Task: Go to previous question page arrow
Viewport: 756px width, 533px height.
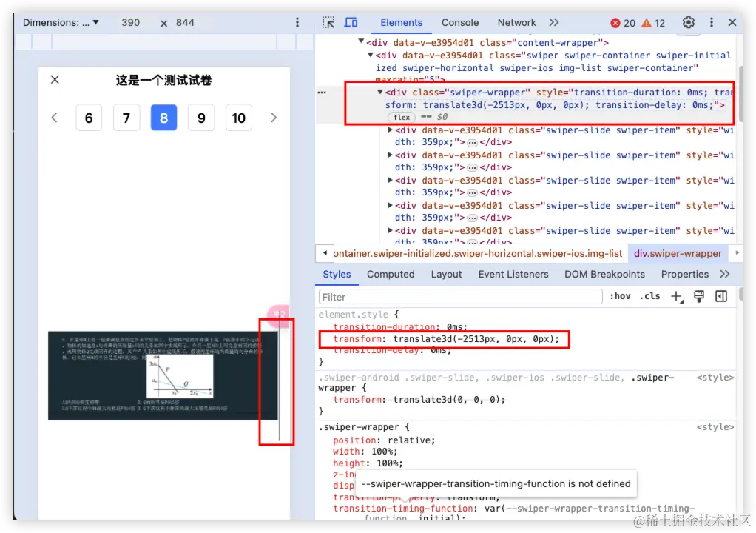Action: pyautogui.click(x=55, y=118)
